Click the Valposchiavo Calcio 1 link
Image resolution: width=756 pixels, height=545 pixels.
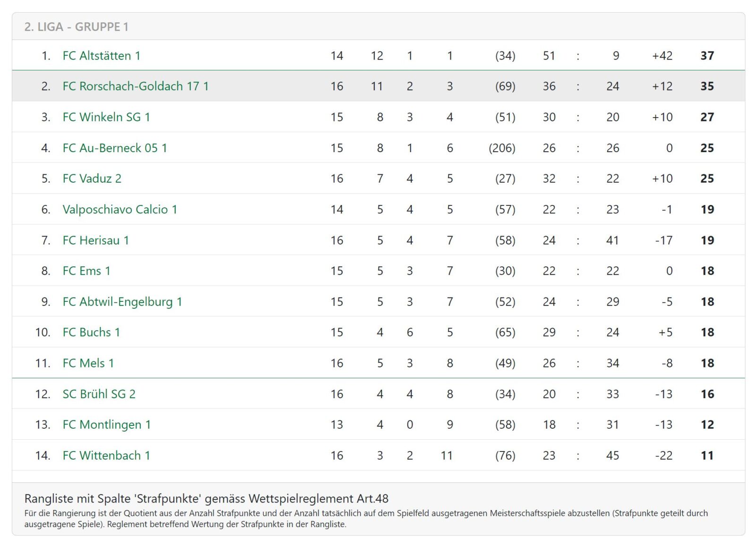pyautogui.click(x=120, y=210)
